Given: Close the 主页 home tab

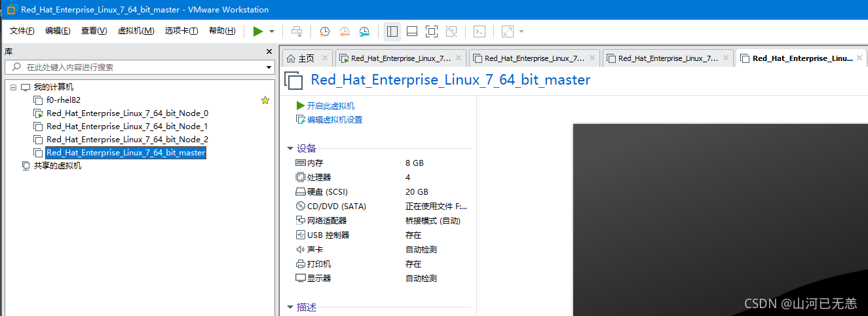Looking at the screenshot, I should coord(325,58).
